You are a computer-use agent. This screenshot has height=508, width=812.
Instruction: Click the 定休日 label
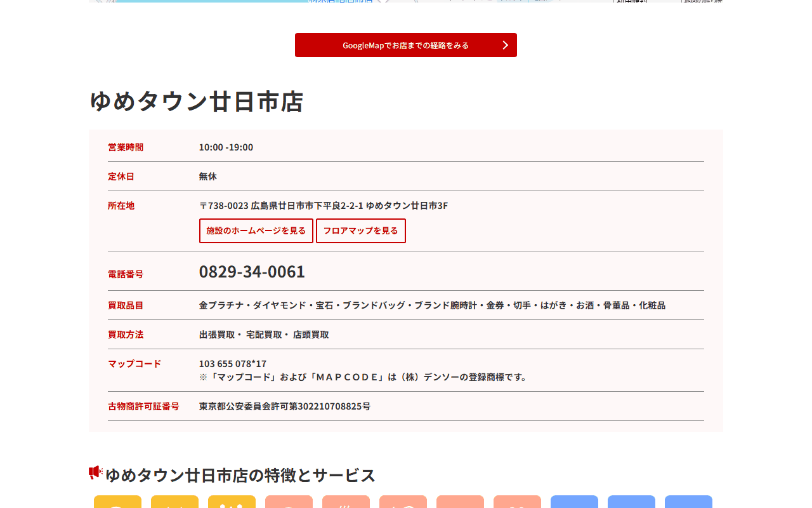click(121, 177)
